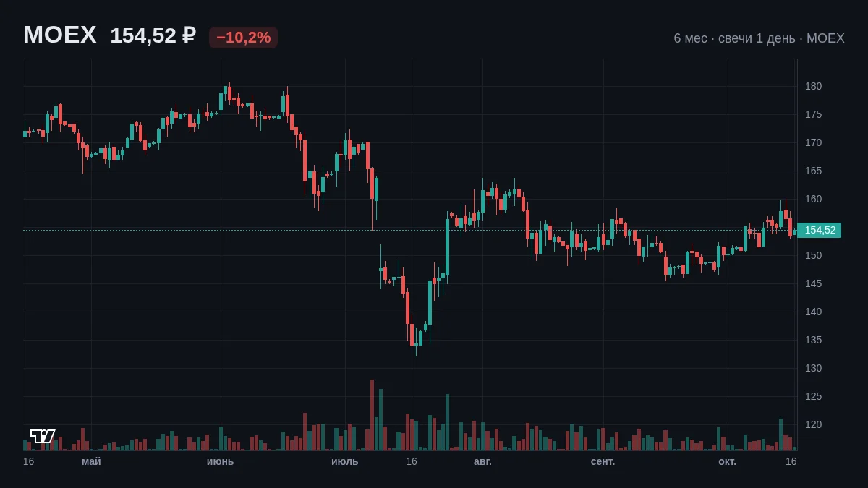Click the 165 price level label
Screen dimensions: 868x488
pyautogui.click(x=813, y=171)
